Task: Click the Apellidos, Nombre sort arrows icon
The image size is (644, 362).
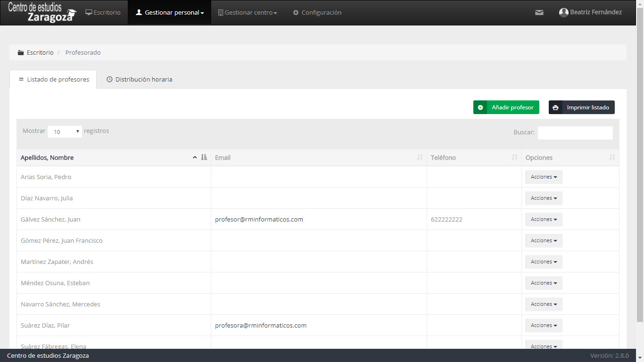Action: pyautogui.click(x=204, y=157)
